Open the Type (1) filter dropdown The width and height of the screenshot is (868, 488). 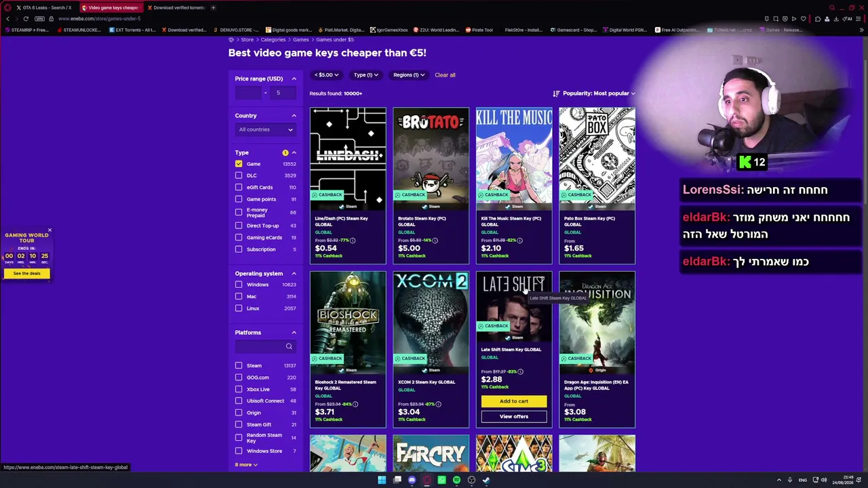[x=366, y=75]
